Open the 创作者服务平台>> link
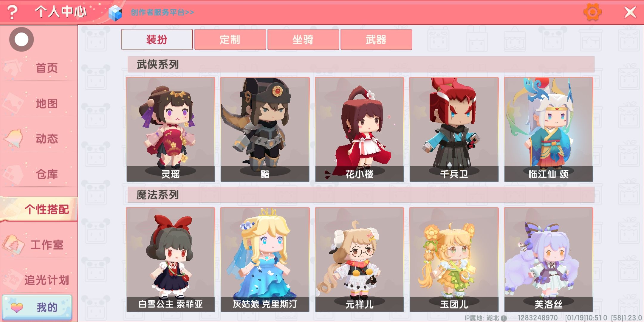Image resolution: width=644 pixels, height=322 pixels. 162,13
